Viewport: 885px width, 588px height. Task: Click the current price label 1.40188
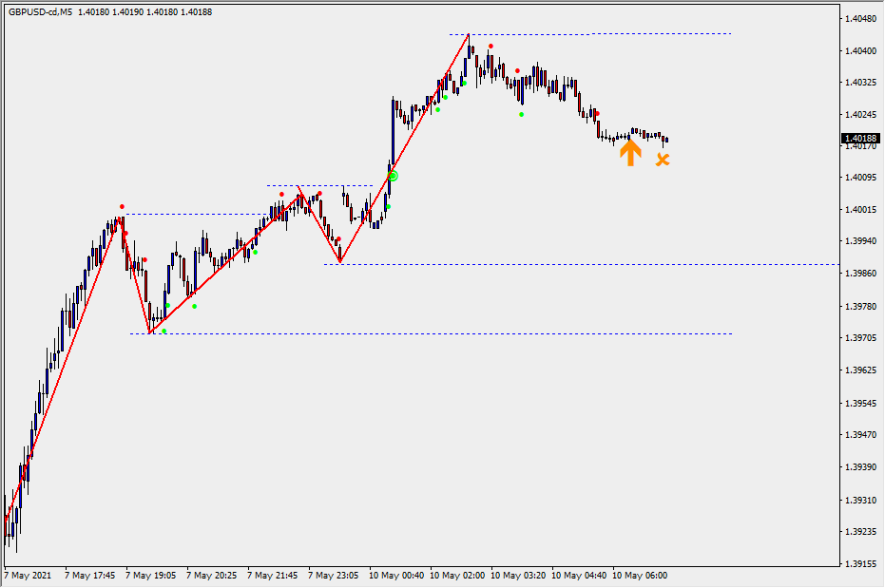pyautogui.click(x=859, y=139)
